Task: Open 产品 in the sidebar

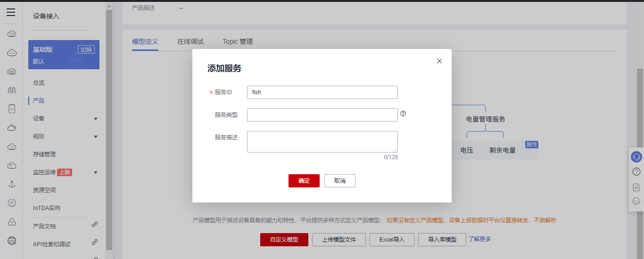Action: coord(39,101)
